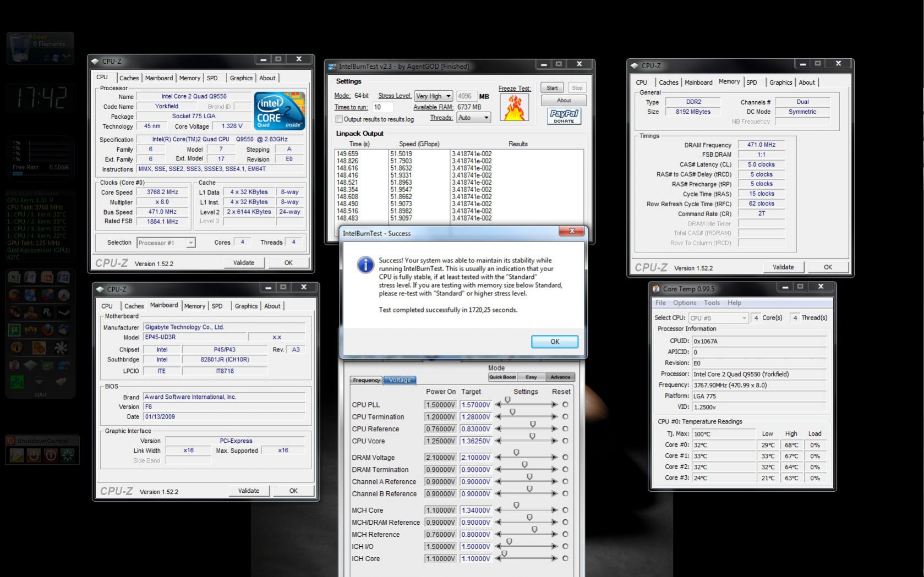Select the Reset radio for DRAM Voltage
The height and width of the screenshot is (577, 924).
pyautogui.click(x=565, y=457)
